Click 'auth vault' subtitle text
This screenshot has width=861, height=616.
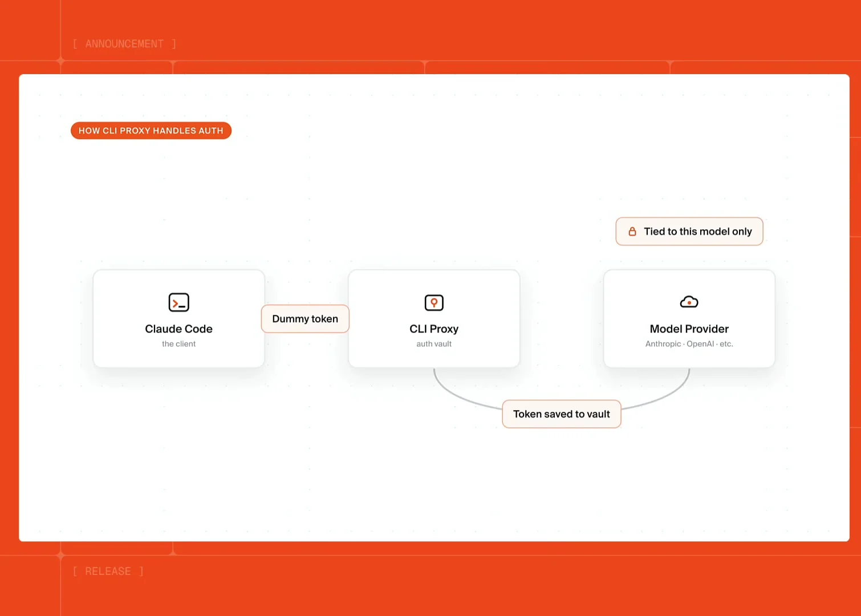click(434, 344)
